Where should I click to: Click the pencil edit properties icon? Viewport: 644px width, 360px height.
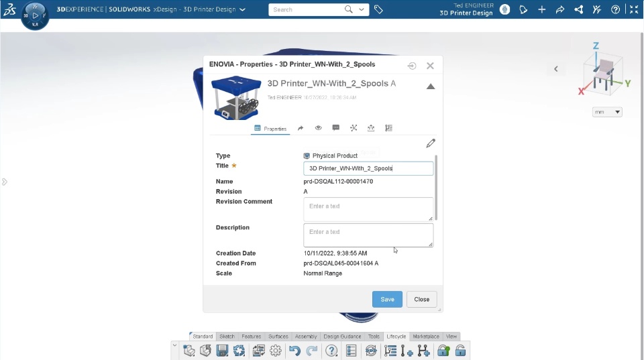point(431,143)
